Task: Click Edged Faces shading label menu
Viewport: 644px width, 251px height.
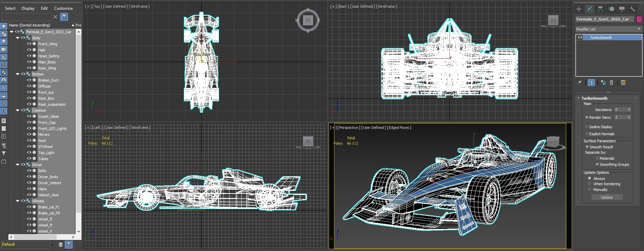Action: [x=399, y=128]
